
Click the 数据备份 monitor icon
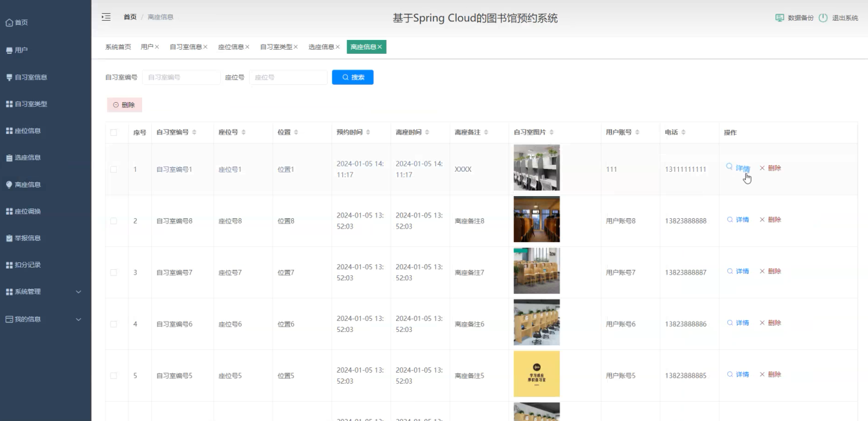point(780,18)
